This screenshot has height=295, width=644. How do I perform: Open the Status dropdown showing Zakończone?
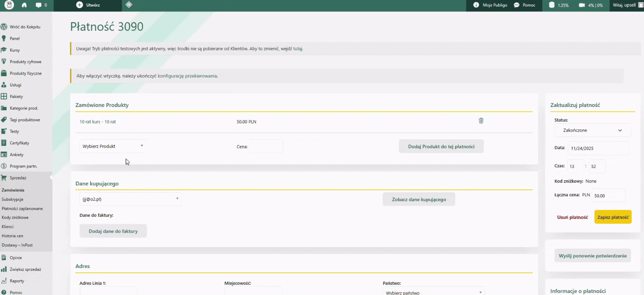click(x=592, y=130)
